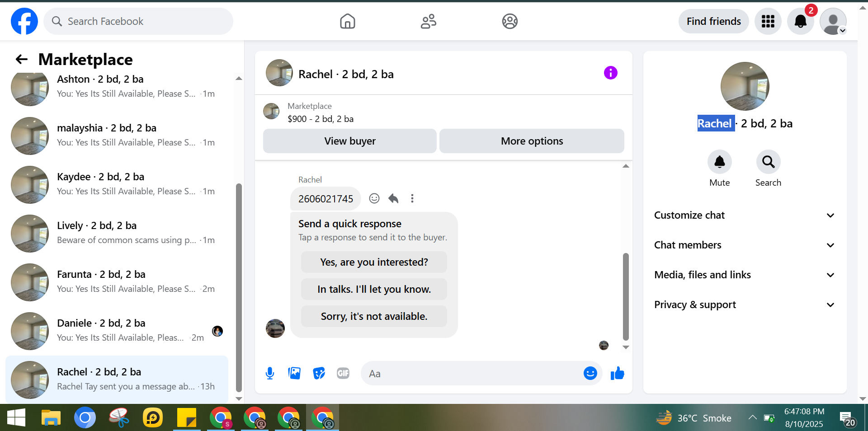Click the Search Facebook field

click(138, 21)
